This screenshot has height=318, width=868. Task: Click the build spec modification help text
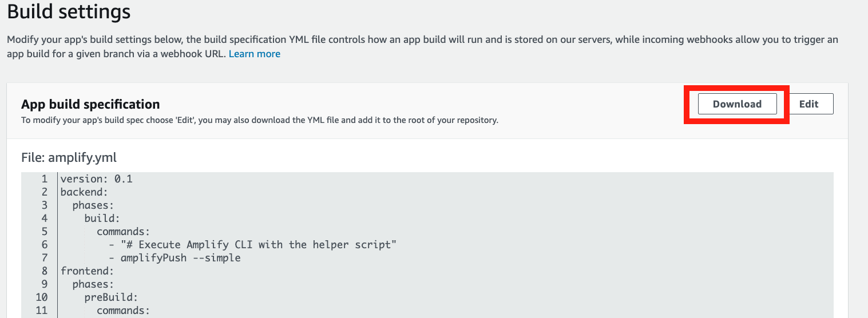pos(260,120)
